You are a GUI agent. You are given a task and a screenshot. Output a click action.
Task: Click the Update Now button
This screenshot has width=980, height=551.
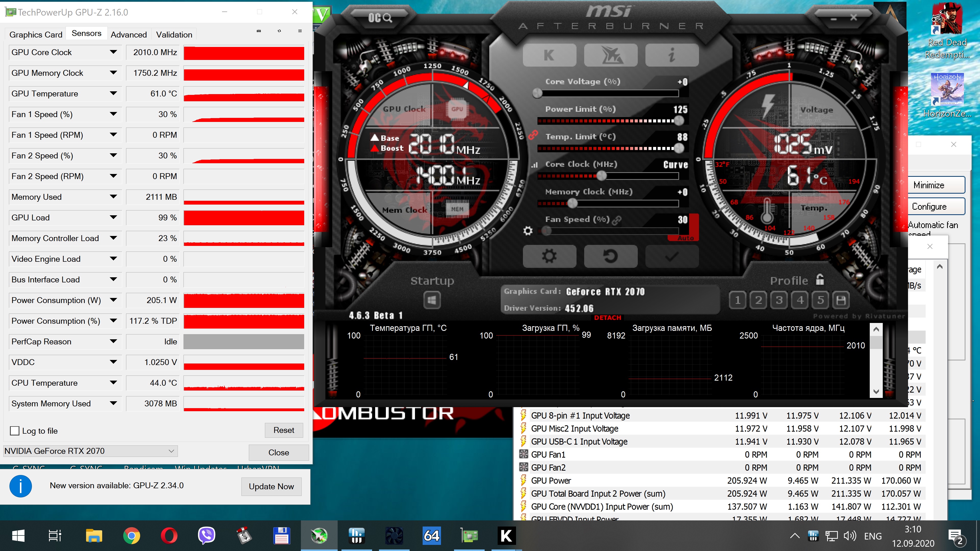[x=271, y=486]
